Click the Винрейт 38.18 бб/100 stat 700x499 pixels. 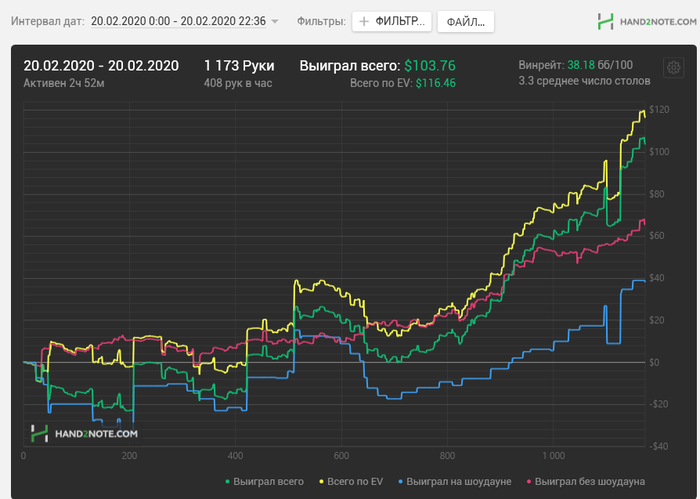coord(575,65)
